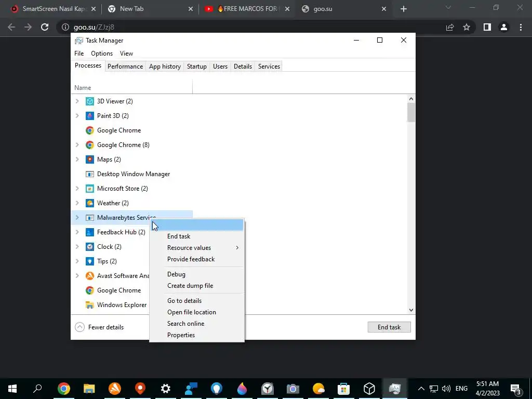Viewport: 532px width, 399px height.
Task: Choose Provide feedback in context menu
Action: (x=197, y=259)
